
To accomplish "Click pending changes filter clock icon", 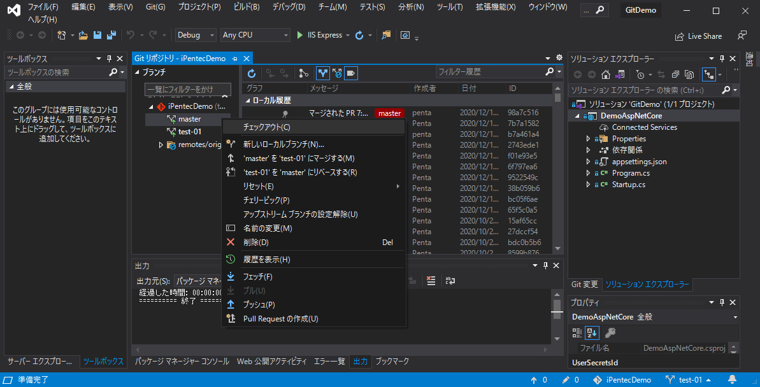I will (641, 75).
